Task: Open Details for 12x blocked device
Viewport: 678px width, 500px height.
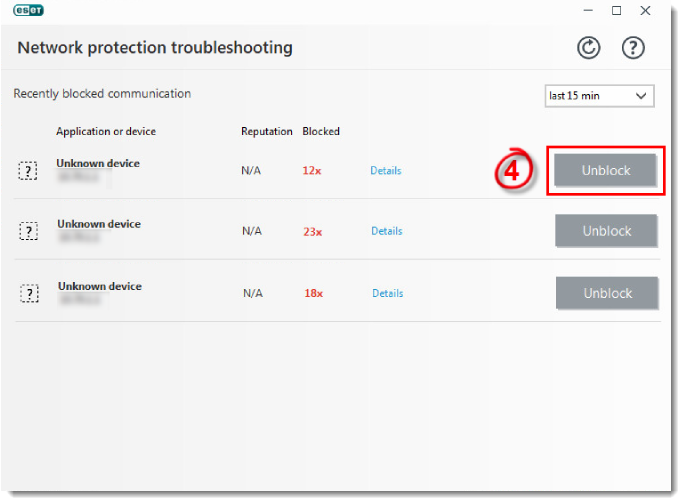Action: coord(386,170)
